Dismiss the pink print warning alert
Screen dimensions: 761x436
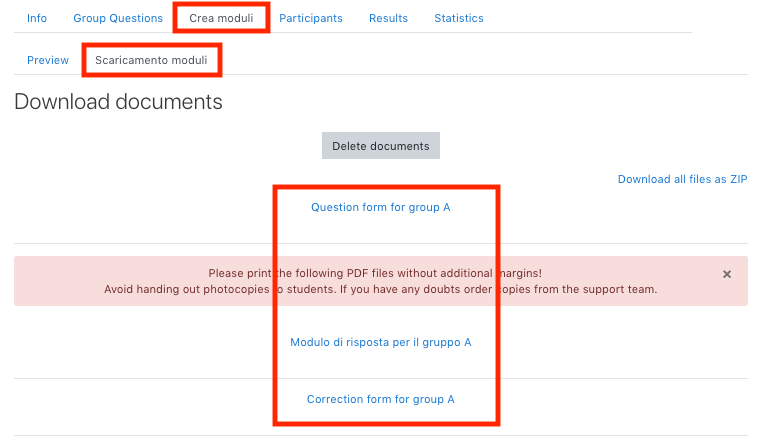tap(727, 274)
